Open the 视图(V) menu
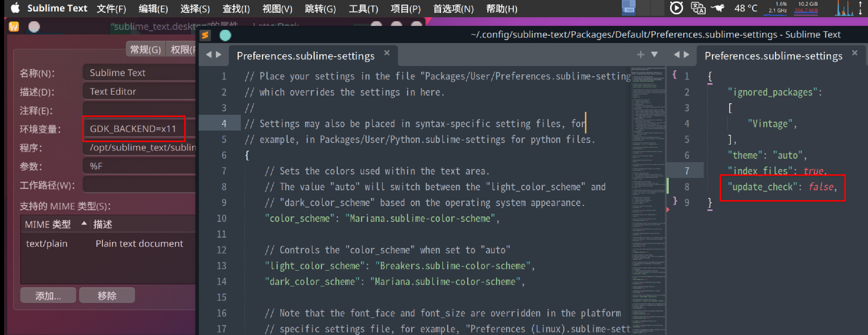Viewport: 868px width, 335px height. pos(277,9)
